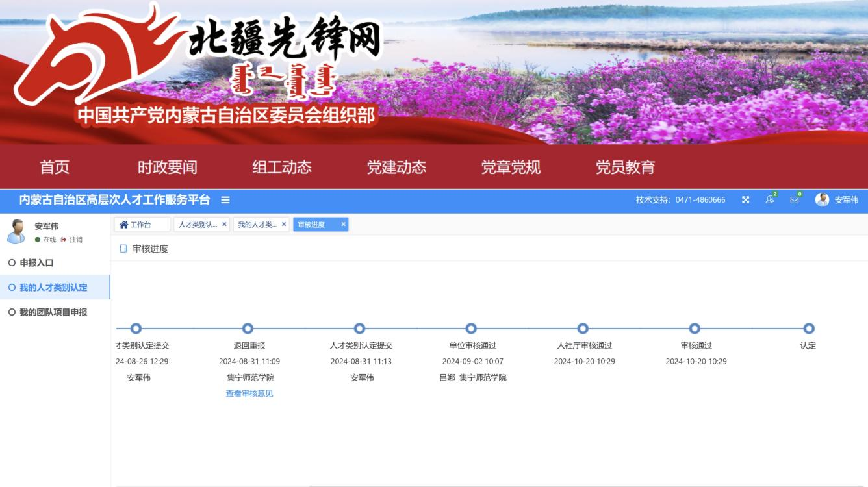Screen dimensions: 868x487
Task: Toggle the fullscreen icon in the blue toolbar
Action: (745, 200)
